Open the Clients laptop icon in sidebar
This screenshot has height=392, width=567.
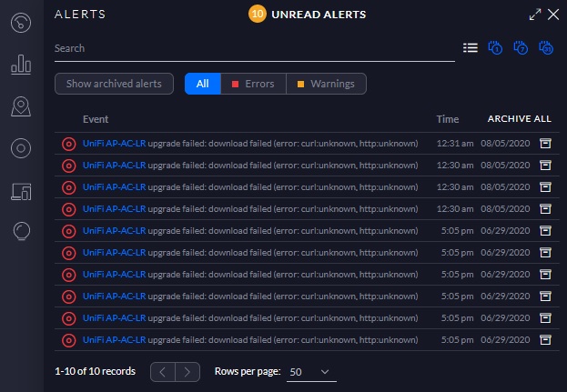click(22, 191)
